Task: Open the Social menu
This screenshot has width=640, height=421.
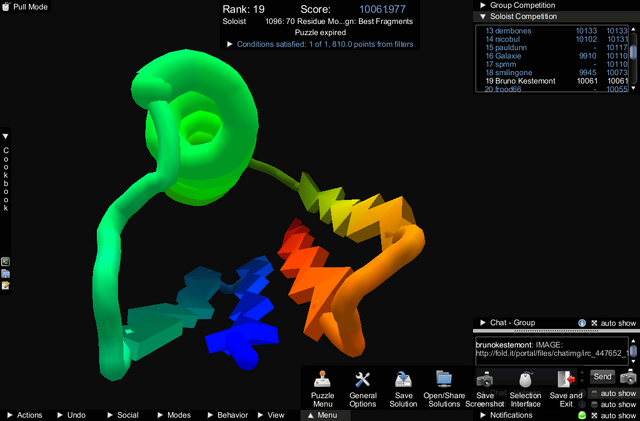Action: [123, 415]
